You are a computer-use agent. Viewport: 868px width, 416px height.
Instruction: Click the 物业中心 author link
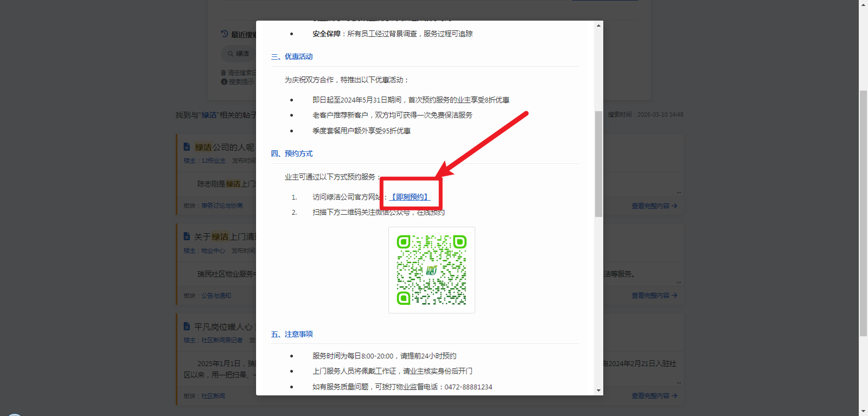213,251
